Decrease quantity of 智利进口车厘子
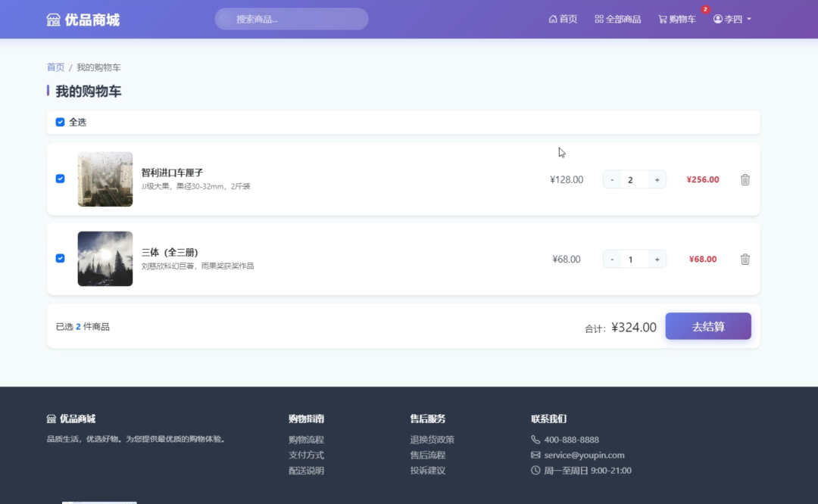 pyautogui.click(x=612, y=180)
